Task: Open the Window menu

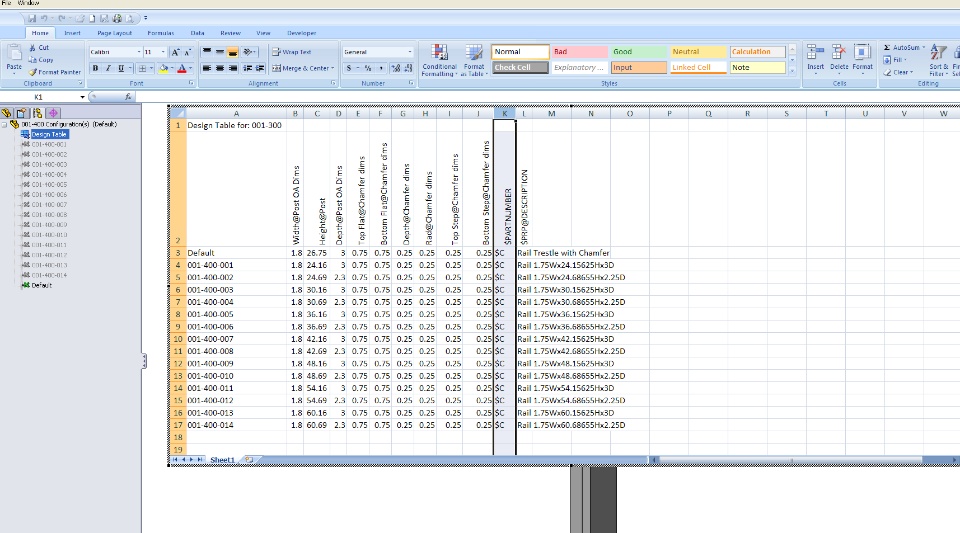Action: point(28,3)
